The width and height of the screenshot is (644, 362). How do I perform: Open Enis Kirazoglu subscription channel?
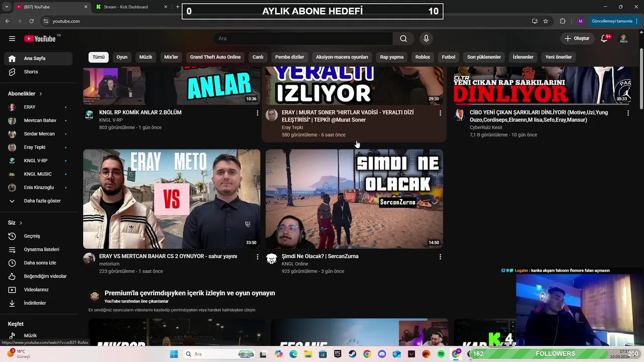tap(38, 188)
